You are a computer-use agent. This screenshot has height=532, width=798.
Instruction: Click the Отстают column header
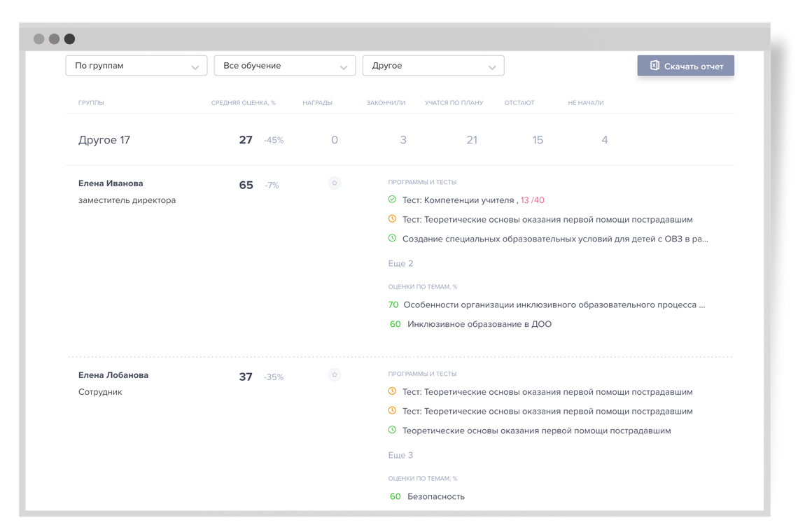point(519,103)
